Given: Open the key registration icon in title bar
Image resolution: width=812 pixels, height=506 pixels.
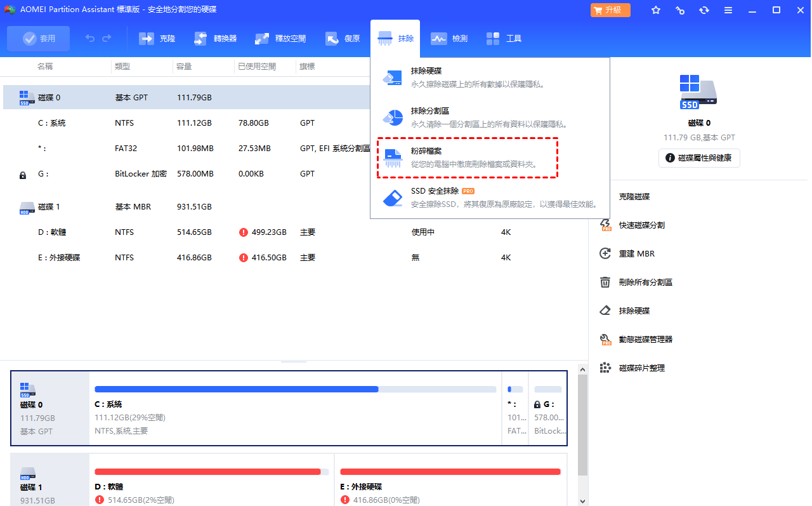Looking at the screenshot, I should 680,10.
